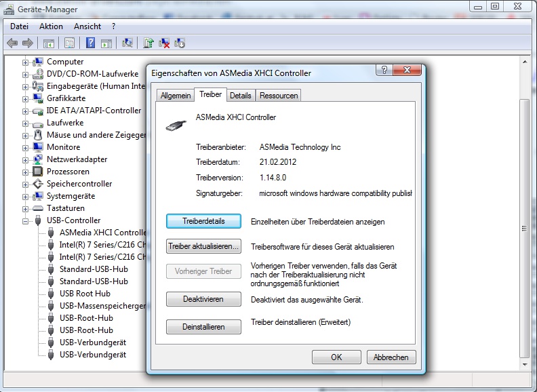The height and width of the screenshot is (392, 537).
Task: Click the blue Help question-mark toolbar icon
Action: [x=90, y=43]
